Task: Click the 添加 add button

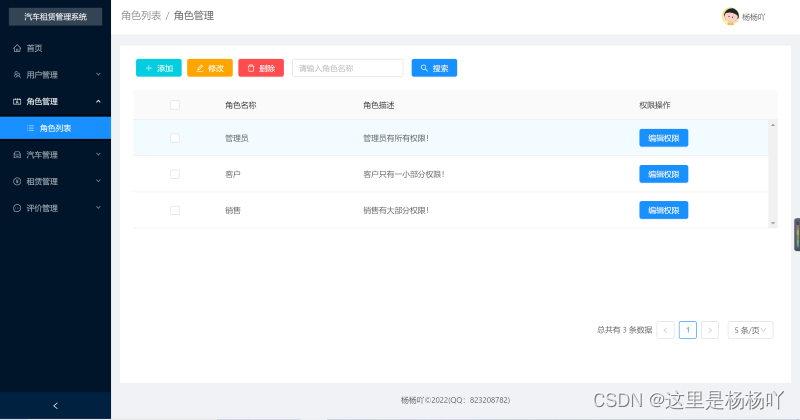Action: tap(159, 68)
